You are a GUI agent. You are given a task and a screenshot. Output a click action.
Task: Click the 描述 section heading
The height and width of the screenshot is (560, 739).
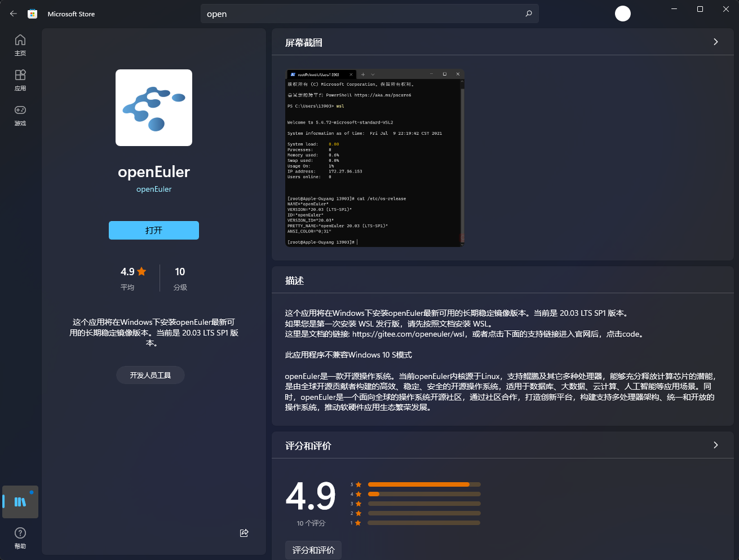click(x=294, y=280)
